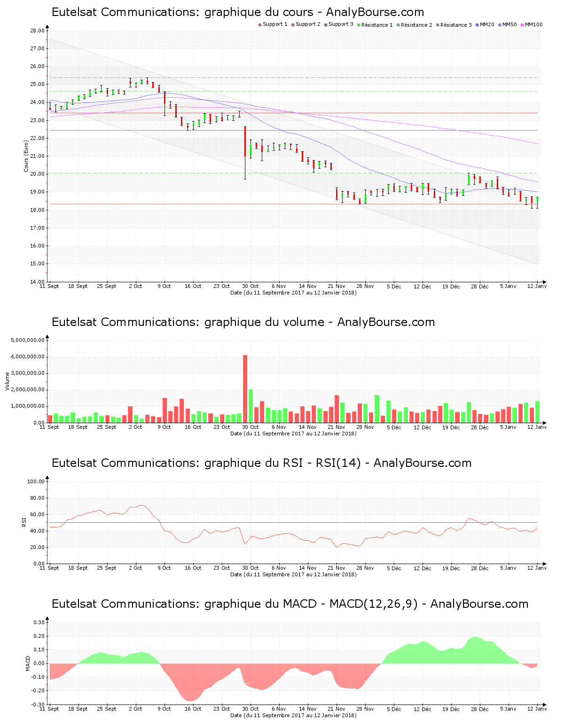This screenshot has height=728, width=564.
Task: Click the 1,000,000.00 volume axis value
Action: (27, 406)
